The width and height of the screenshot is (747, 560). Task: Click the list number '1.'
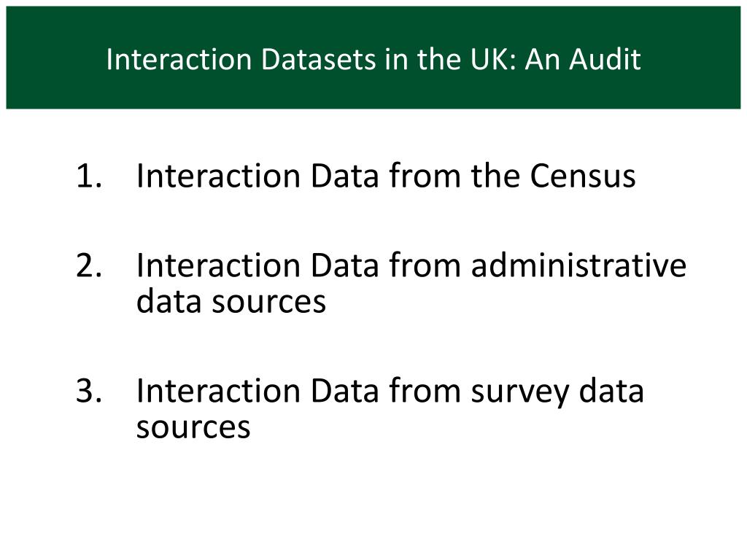click(89, 176)
